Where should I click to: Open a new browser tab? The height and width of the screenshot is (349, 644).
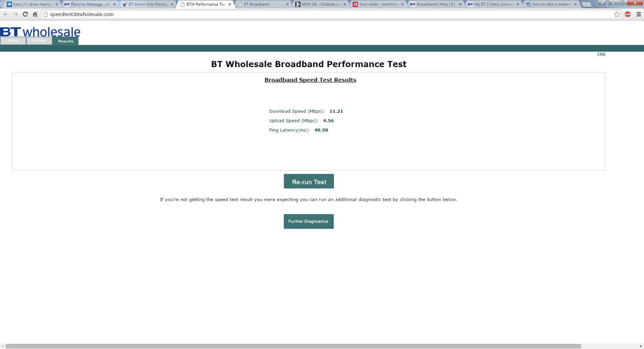coord(587,5)
